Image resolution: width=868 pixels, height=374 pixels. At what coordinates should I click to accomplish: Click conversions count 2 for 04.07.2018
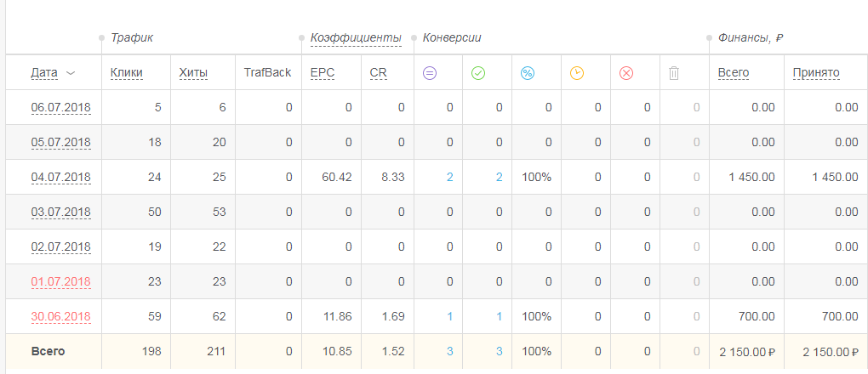tap(449, 177)
